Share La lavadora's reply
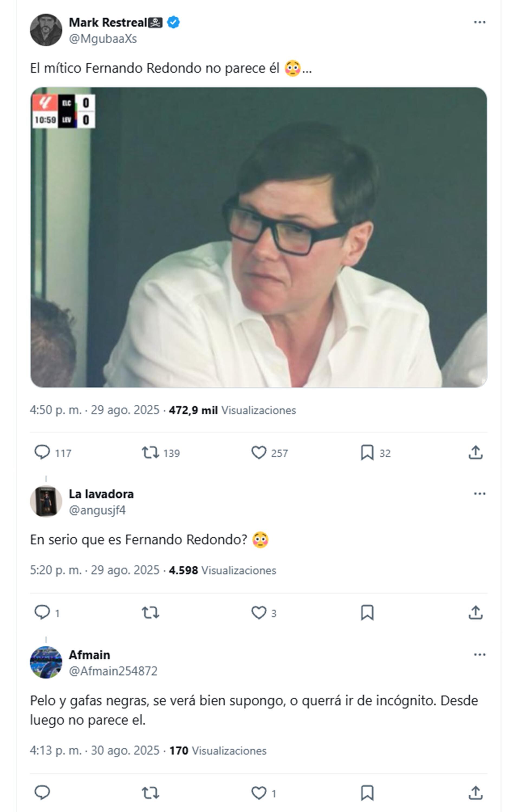520x812 pixels. point(475,612)
